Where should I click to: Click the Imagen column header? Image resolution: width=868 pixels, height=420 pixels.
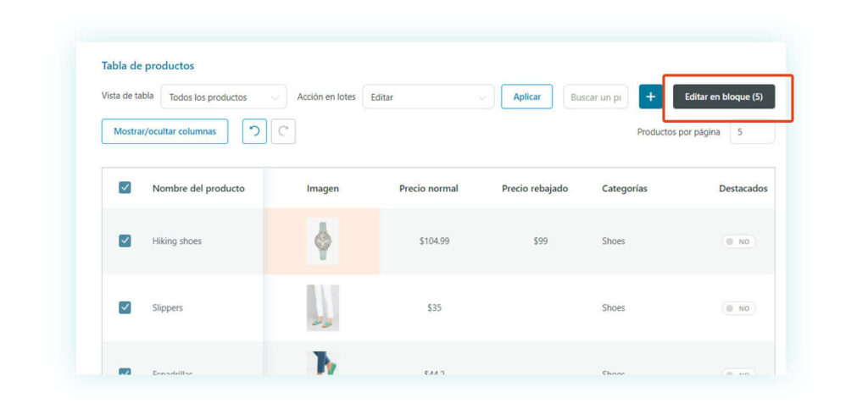point(323,189)
